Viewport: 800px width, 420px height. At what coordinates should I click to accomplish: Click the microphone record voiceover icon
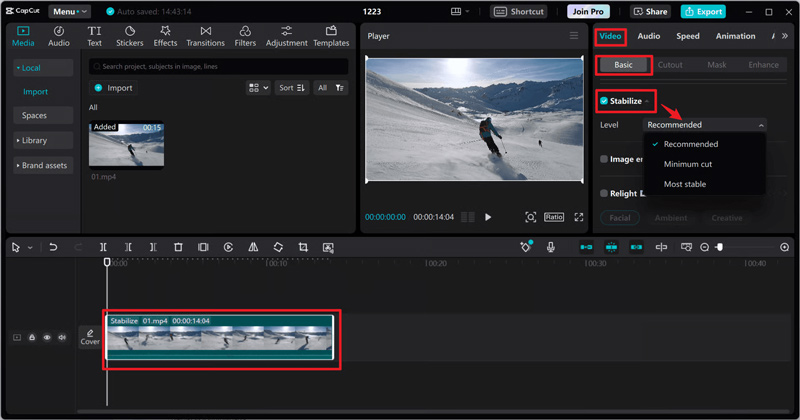(550, 247)
